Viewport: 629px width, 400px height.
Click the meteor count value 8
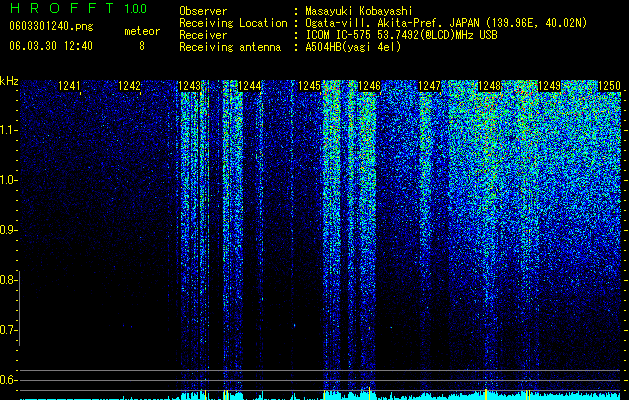coord(142,46)
